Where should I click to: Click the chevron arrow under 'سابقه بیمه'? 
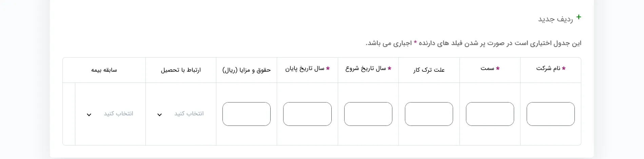coord(89,115)
